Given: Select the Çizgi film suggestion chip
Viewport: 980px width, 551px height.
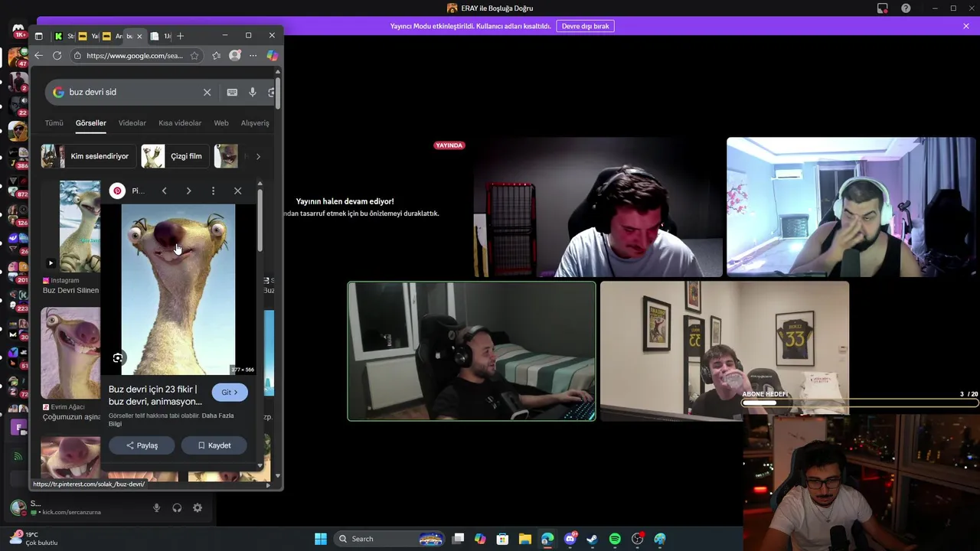Looking at the screenshot, I should [175, 156].
